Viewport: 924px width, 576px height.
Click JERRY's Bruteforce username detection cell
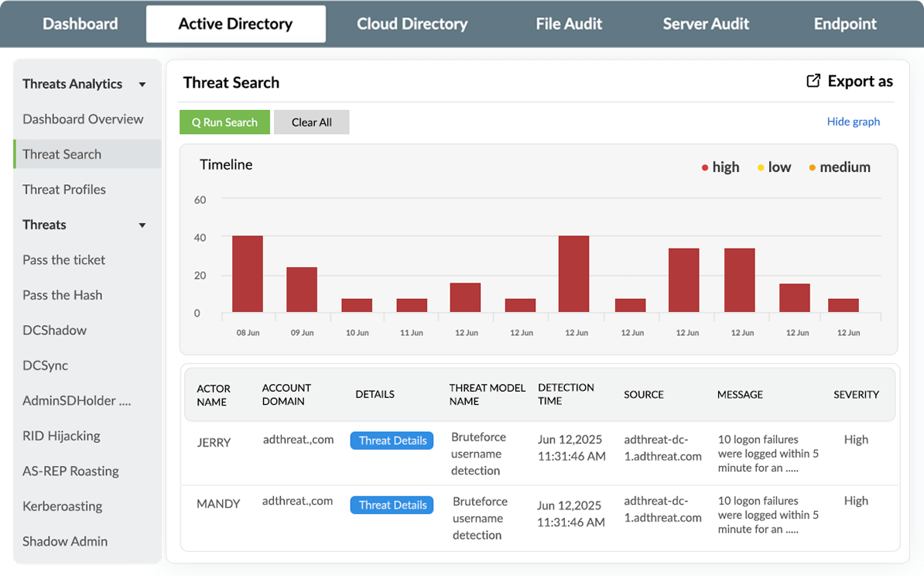pyautogui.click(x=478, y=454)
